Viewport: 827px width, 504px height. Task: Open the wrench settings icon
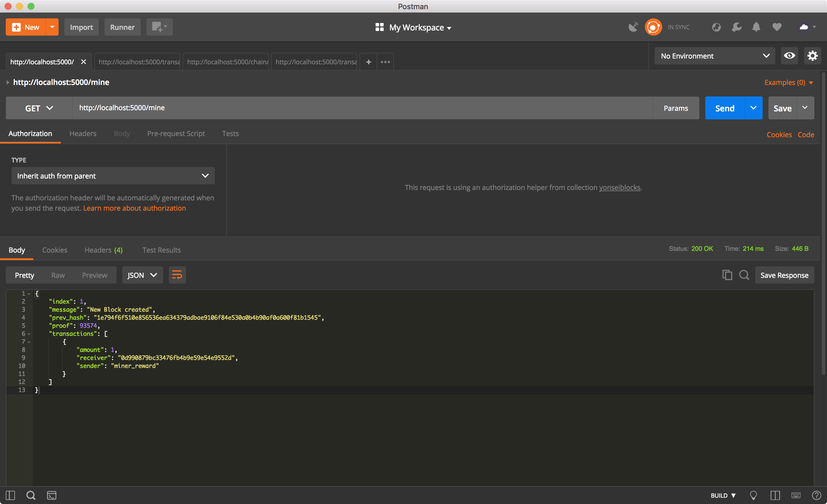tap(736, 27)
